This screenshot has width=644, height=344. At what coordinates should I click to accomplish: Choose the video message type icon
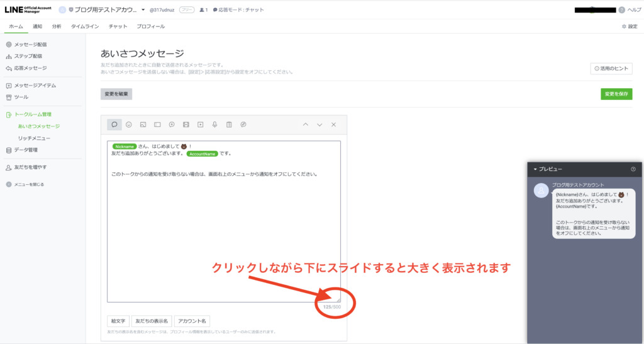pos(201,125)
